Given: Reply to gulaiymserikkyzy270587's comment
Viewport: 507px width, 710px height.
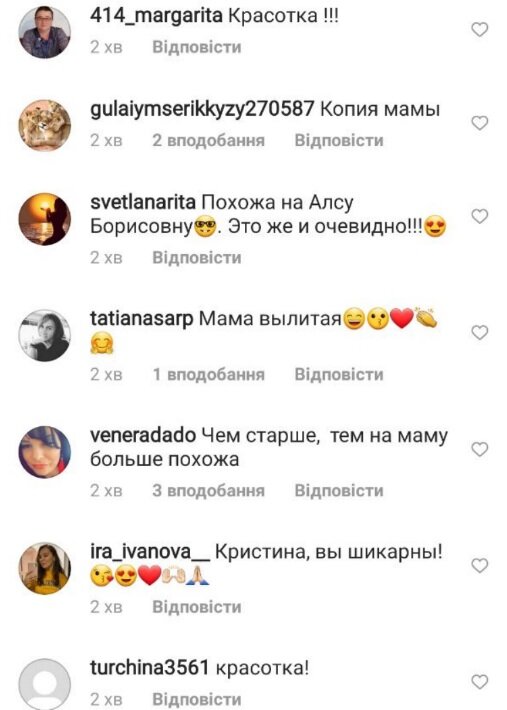Looking at the screenshot, I should click(339, 140).
